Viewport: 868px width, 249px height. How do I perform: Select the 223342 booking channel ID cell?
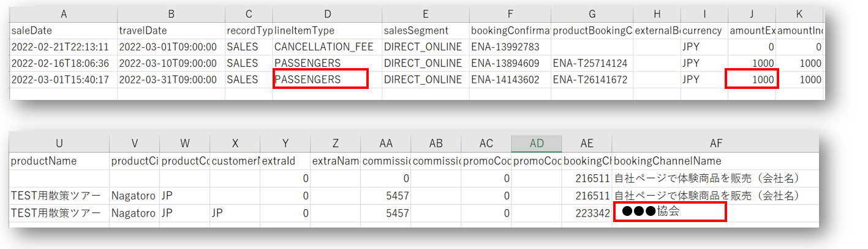586,212
